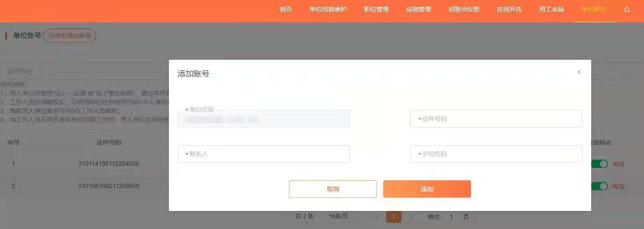This screenshot has height=229, width=644.
Task: Click the notification bell icon
Action: (x=627, y=10)
